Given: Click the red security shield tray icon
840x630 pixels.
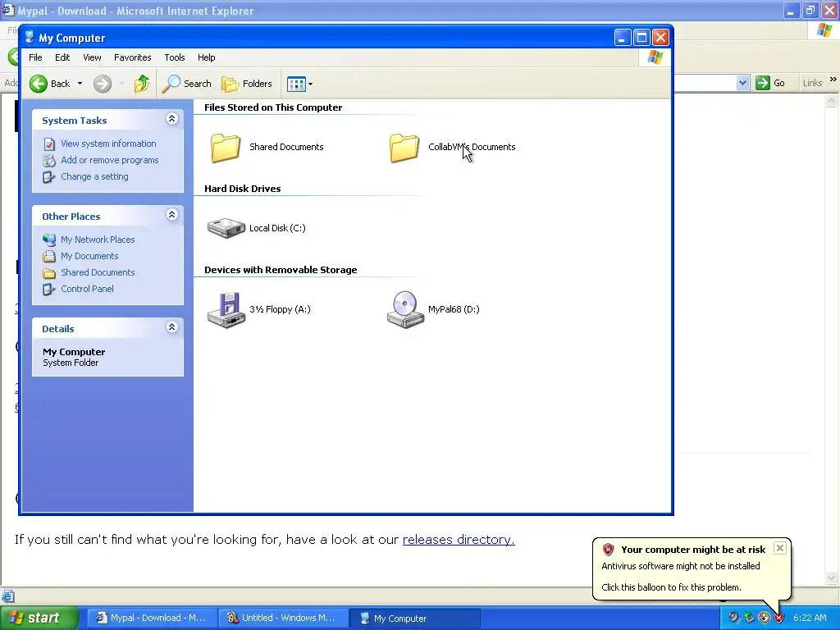Looking at the screenshot, I should pyautogui.click(x=779, y=619).
